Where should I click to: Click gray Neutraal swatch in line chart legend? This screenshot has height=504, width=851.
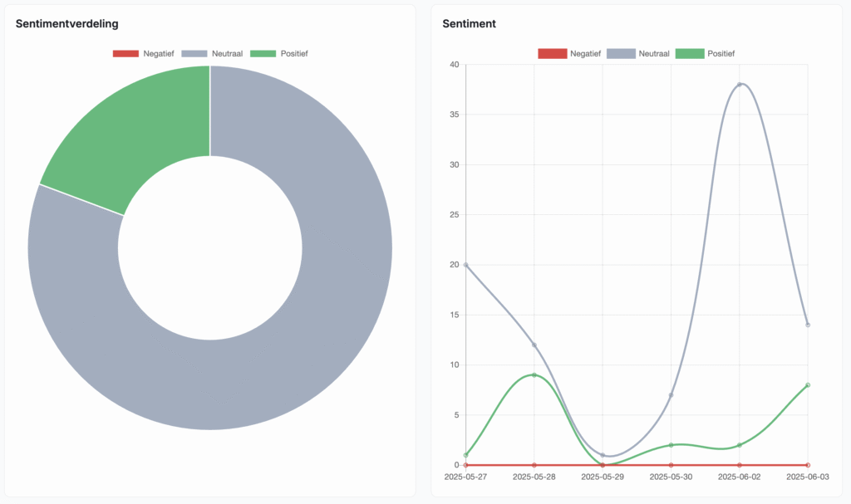(620, 53)
